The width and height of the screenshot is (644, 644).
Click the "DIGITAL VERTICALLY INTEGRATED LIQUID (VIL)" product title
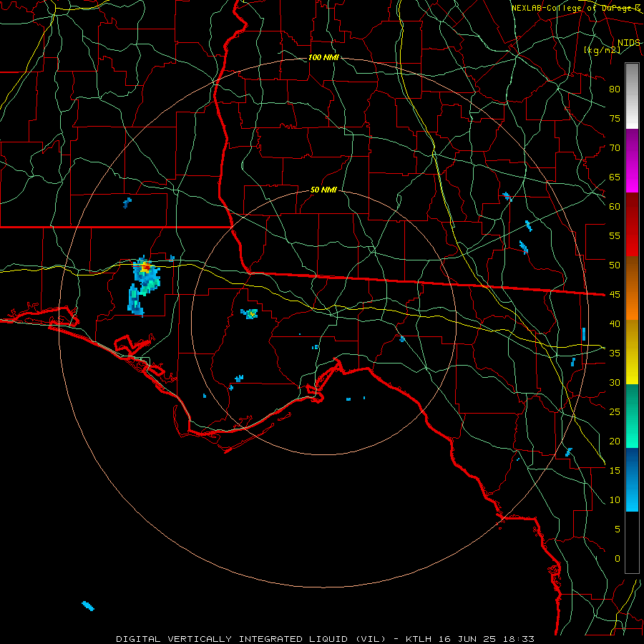[251, 639]
